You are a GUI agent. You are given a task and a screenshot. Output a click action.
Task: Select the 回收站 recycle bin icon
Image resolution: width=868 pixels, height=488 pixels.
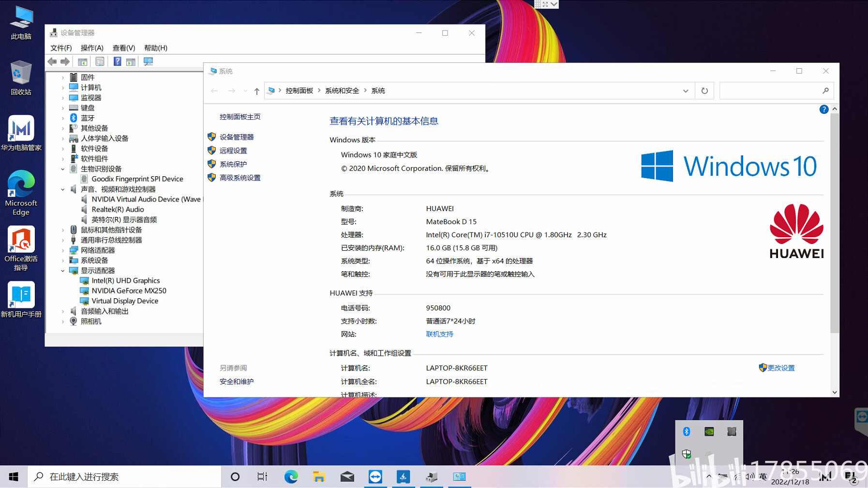point(21,77)
